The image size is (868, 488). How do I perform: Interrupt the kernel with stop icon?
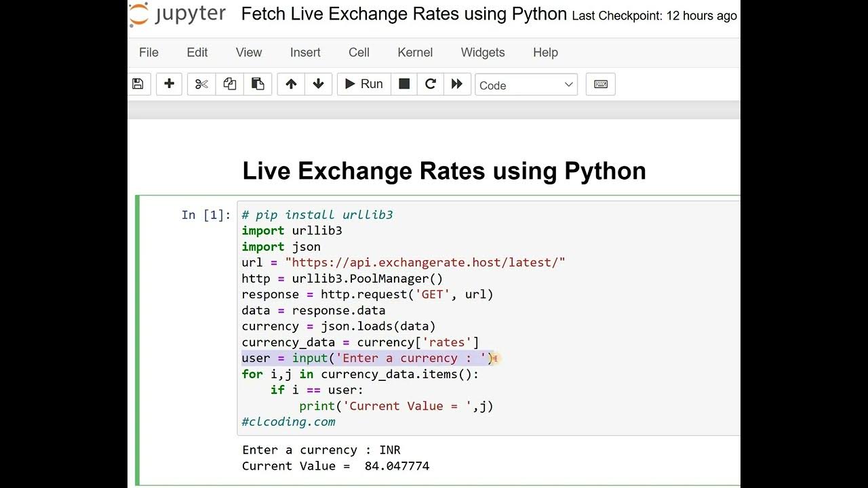(x=404, y=84)
